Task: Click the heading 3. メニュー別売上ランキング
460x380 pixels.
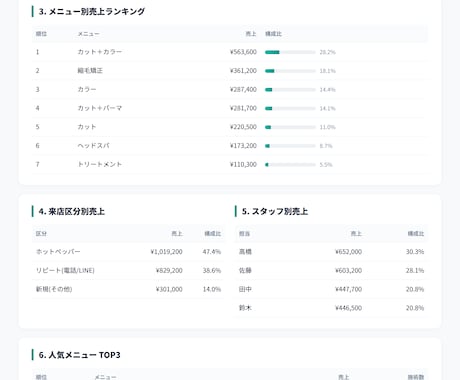Action: (92, 11)
